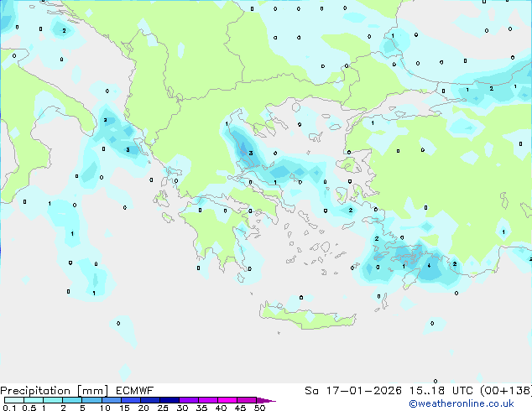This screenshot has height=411, width=532.
Task: Click the over-50 mm arrow end of the legend
Action: coord(266,400)
